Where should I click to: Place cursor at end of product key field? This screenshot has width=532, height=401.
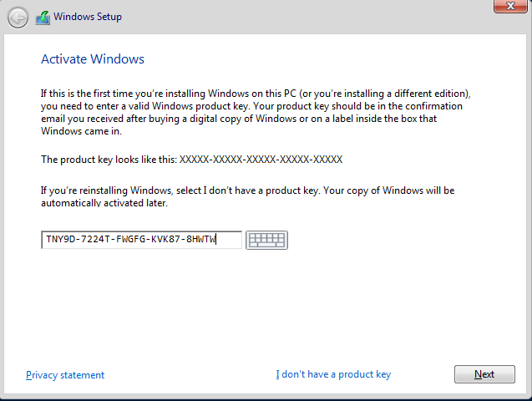point(228,240)
